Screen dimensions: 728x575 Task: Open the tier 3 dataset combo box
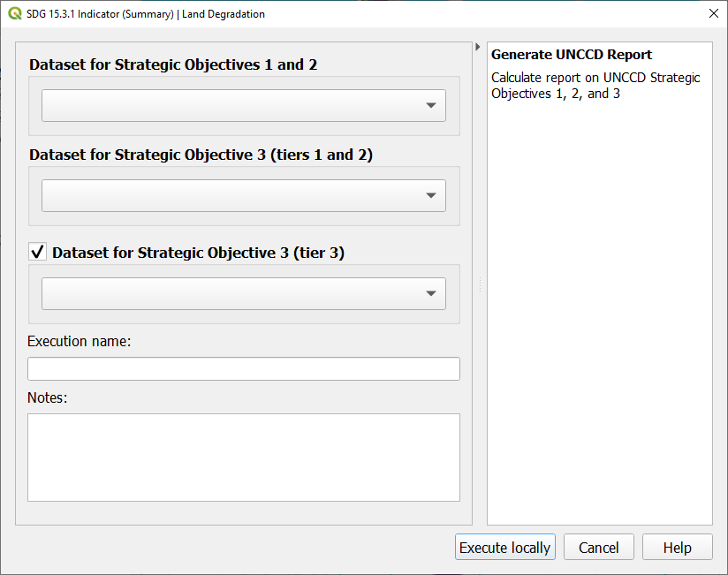[x=244, y=293]
